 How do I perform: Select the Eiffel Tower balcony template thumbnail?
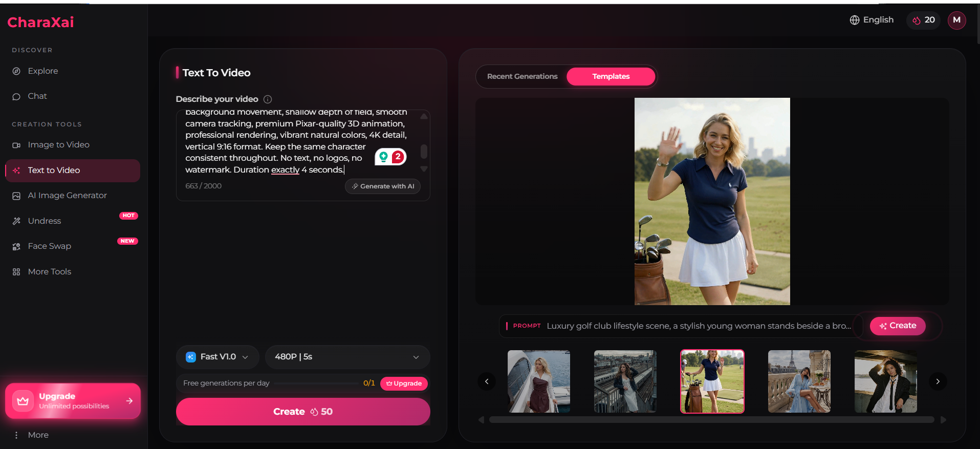799,381
